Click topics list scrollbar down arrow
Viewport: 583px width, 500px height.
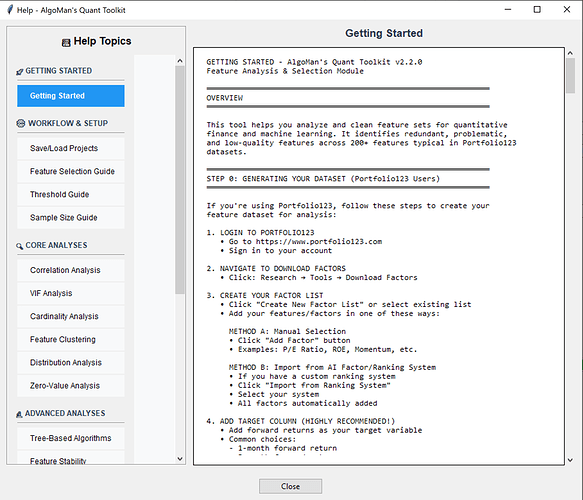(180, 459)
